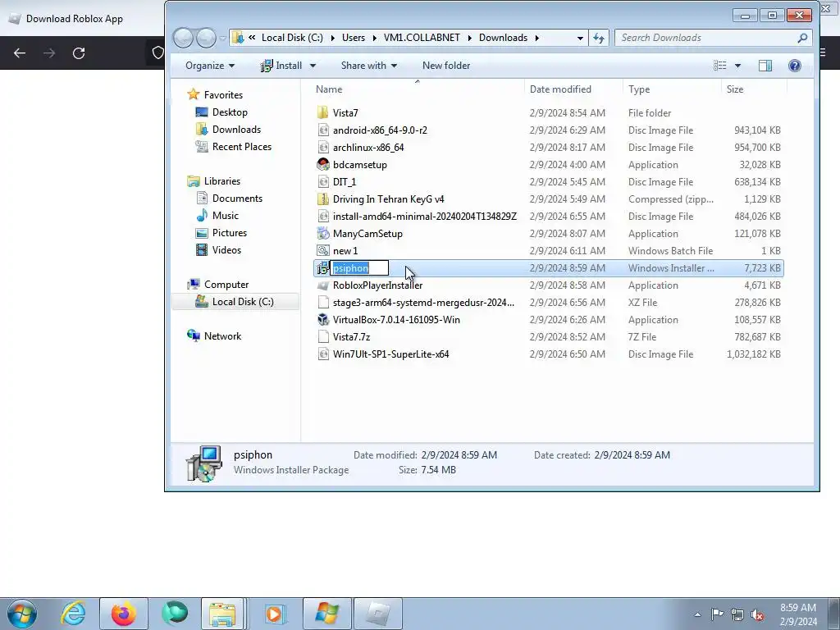Open Windows Start orb
840x630 pixels.
point(22,614)
